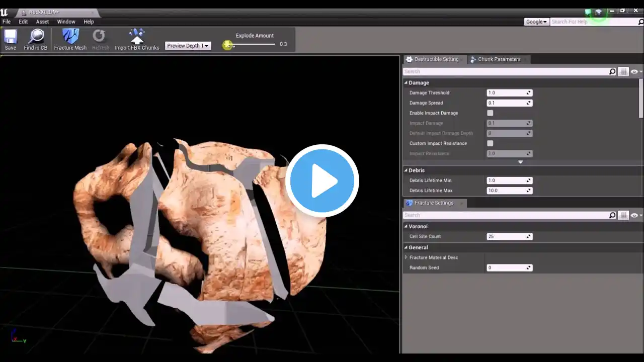Click the Explode Amount slider handle

click(228, 45)
